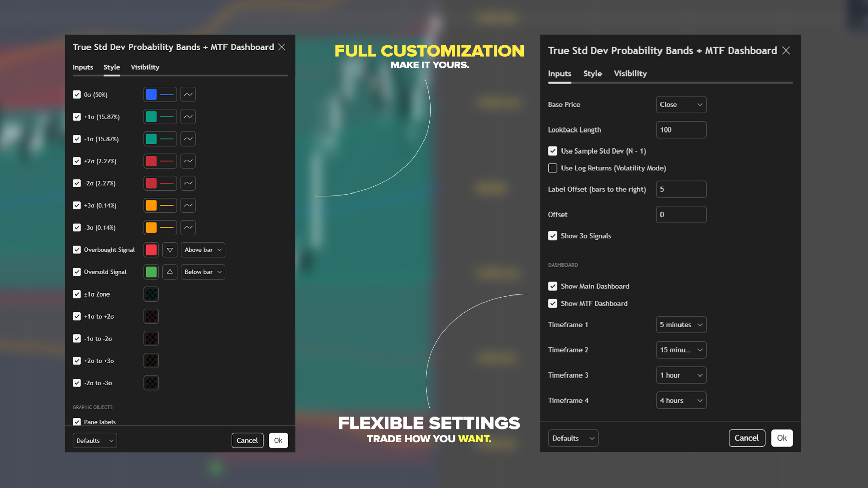Change Oversold Signal triangle-up shape icon
Screen dimensions: 868x488
point(170,272)
